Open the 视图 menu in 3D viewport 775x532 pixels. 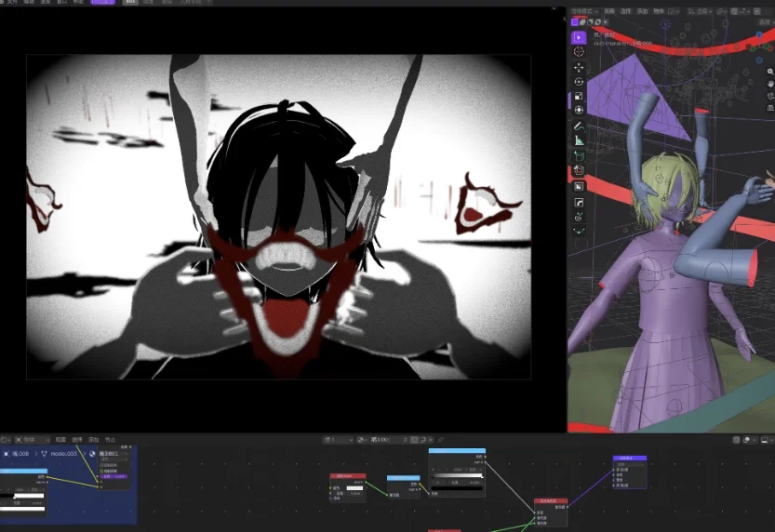(x=609, y=11)
